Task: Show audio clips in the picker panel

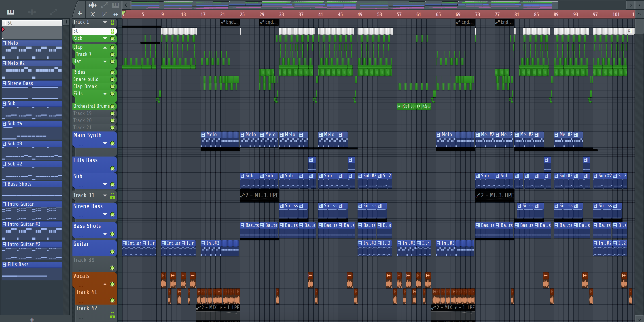Action: pos(32,12)
